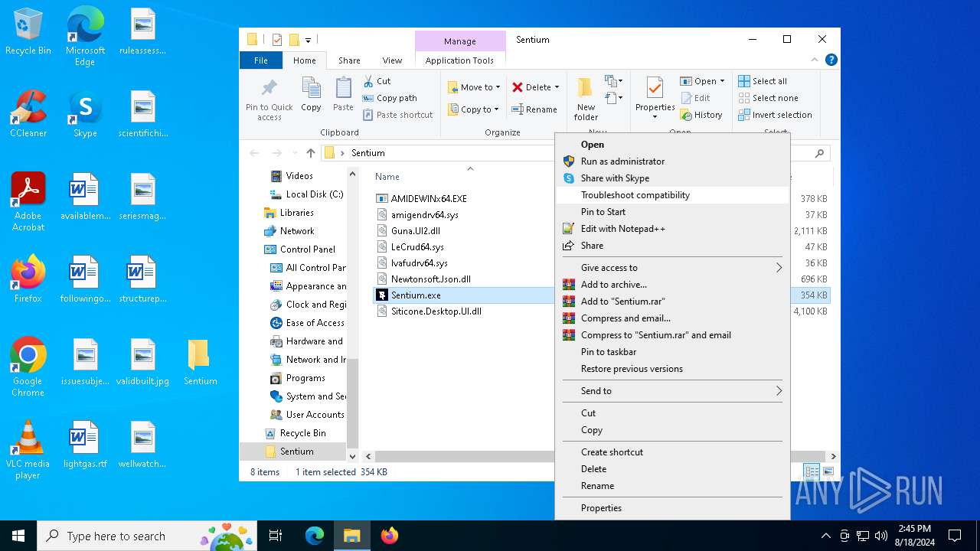Image resolution: width=980 pixels, height=551 pixels.
Task: Select Siticone.Desktop.UI.dll file
Action: pyautogui.click(x=436, y=311)
